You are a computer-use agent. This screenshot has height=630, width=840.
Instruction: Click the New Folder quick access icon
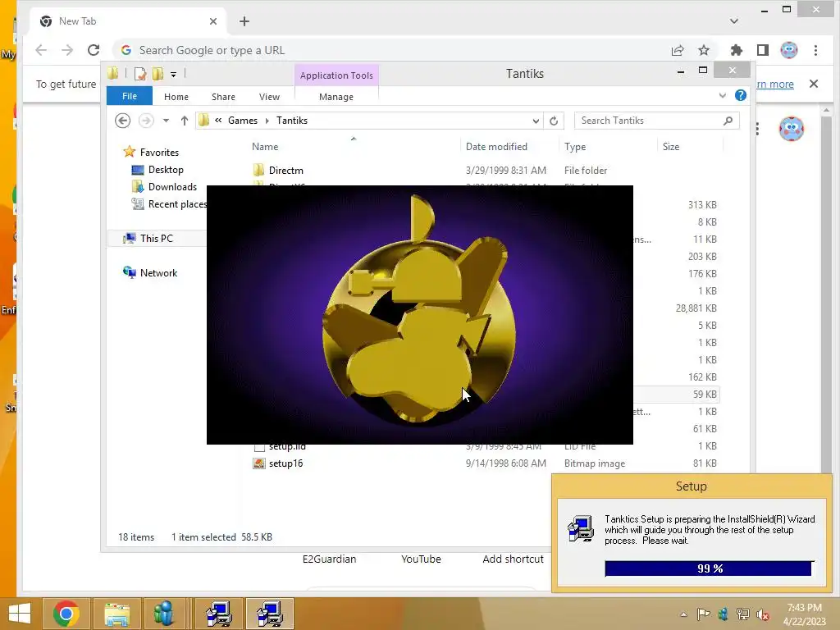click(158, 74)
